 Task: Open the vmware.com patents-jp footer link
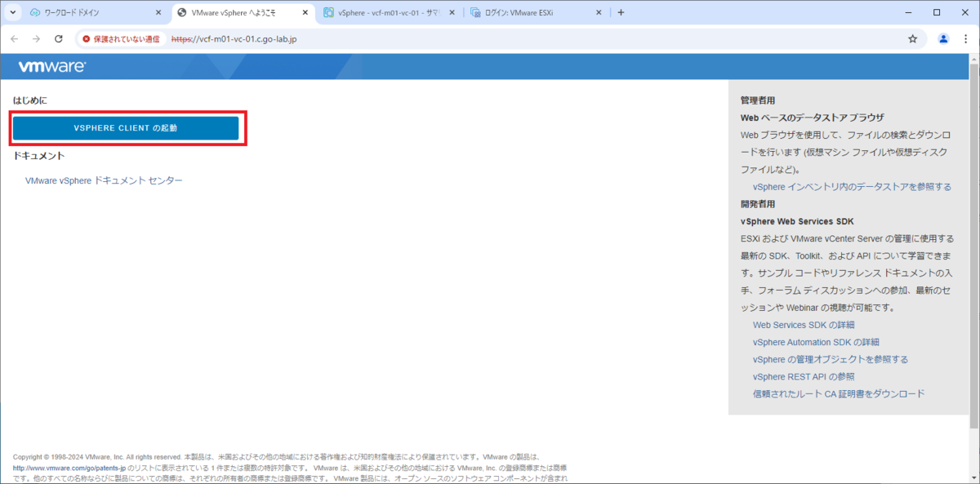[x=69, y=468]
